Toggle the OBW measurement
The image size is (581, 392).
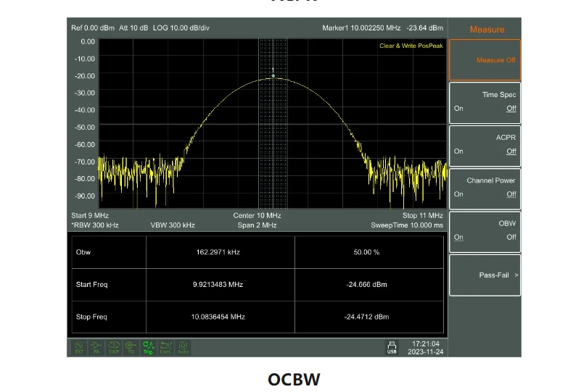[485, 230]
